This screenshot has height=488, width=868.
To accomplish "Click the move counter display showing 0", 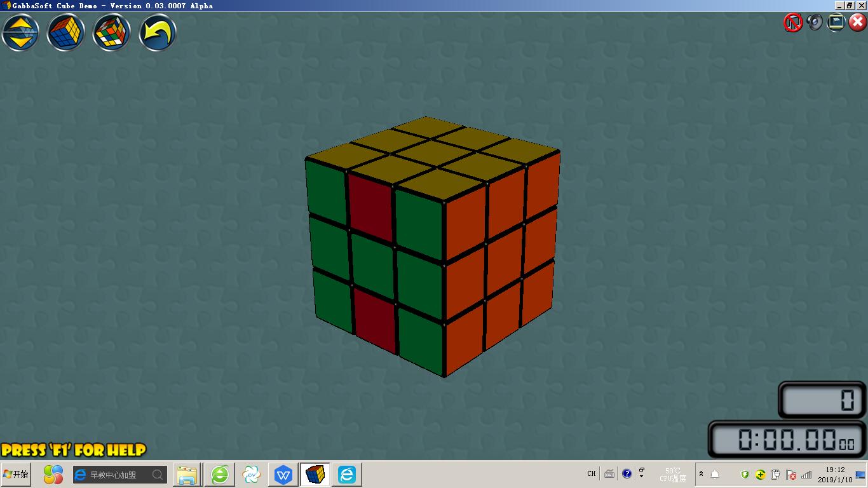I will click(x=822, y=400).
